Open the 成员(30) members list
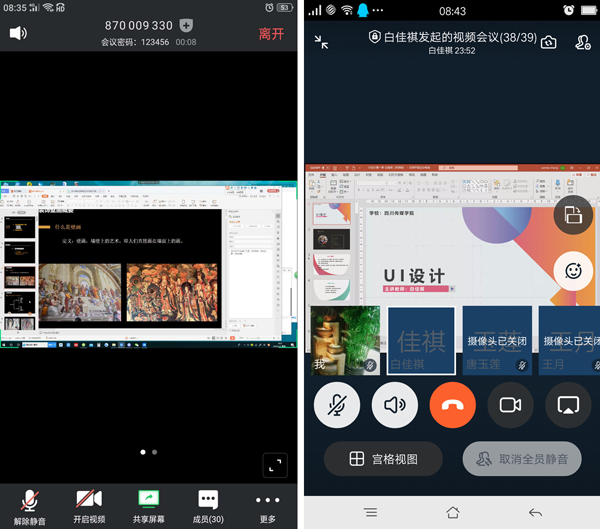This screenshot has height=529, width=600. [x=208, y=505]
